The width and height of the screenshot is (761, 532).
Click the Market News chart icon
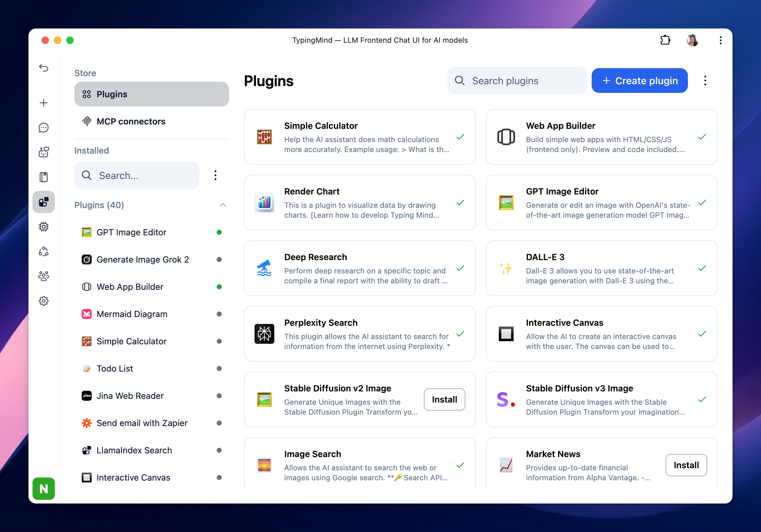click(506, 465)
